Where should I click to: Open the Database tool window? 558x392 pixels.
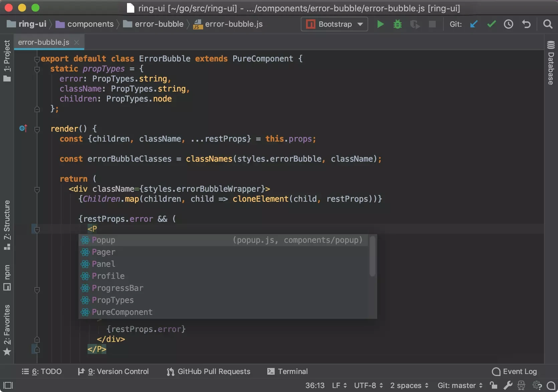[551, 63]
